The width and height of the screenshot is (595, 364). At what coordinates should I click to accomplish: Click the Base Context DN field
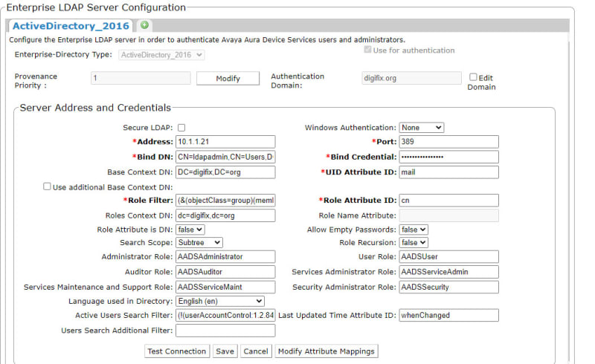pyautogui.click(x=225, y=172)
